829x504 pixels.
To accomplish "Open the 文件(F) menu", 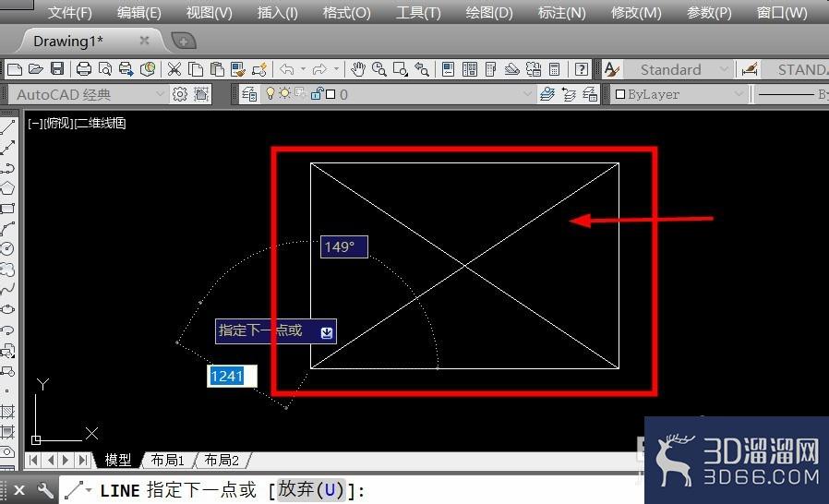I will (x=70, y=12).
